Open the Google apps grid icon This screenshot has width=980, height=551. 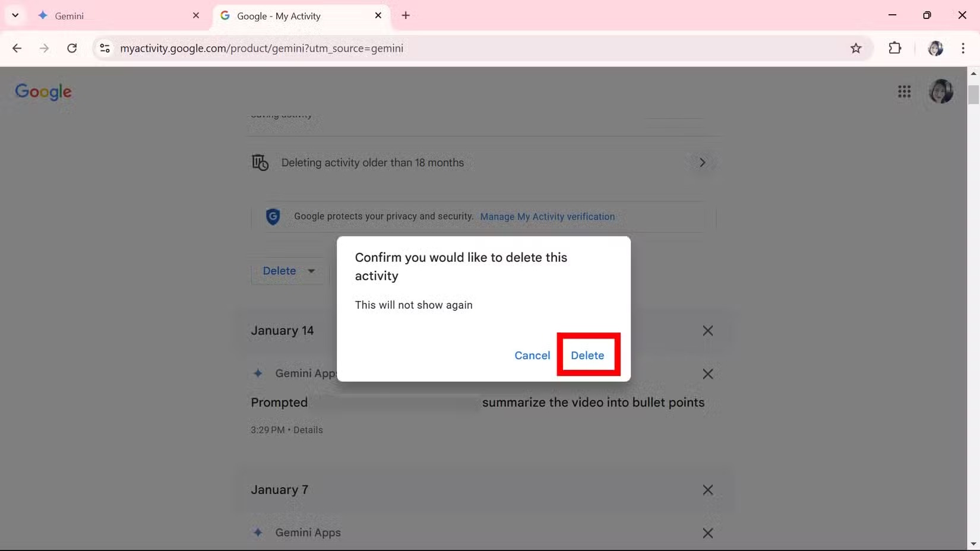[904, 91]
